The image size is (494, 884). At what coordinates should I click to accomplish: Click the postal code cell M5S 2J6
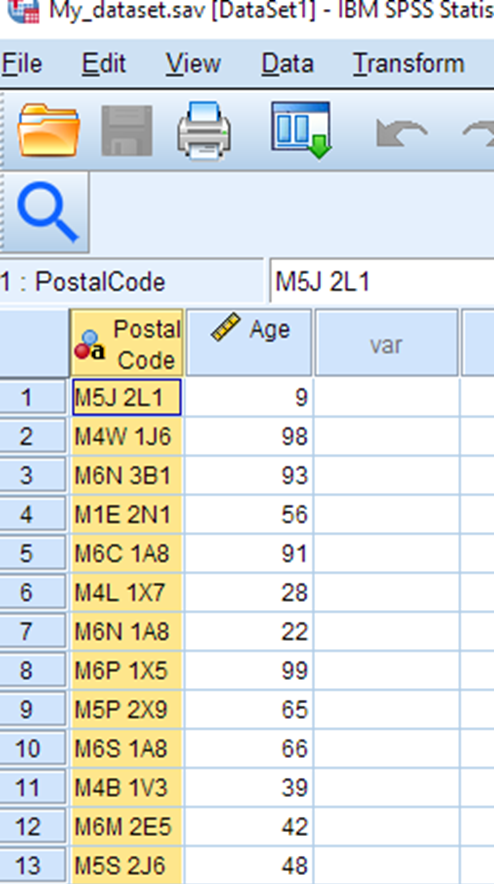[x=127, y=865]
